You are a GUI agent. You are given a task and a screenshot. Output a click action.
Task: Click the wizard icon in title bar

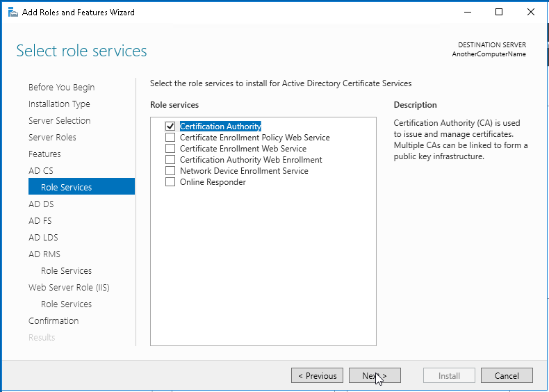pos(13,13)
